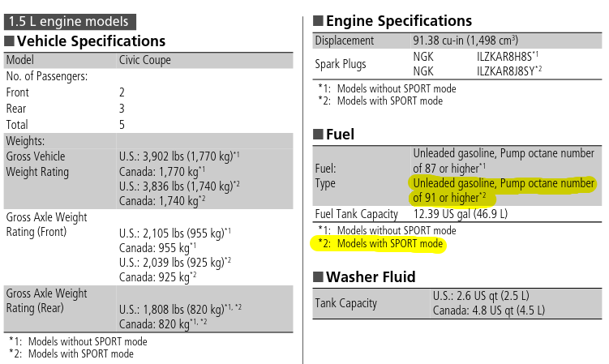The height and width of the screenshot is (364, 609).
Task: Click the Canada 4.8 US qt washer capacity
Action: pos(489,310)
